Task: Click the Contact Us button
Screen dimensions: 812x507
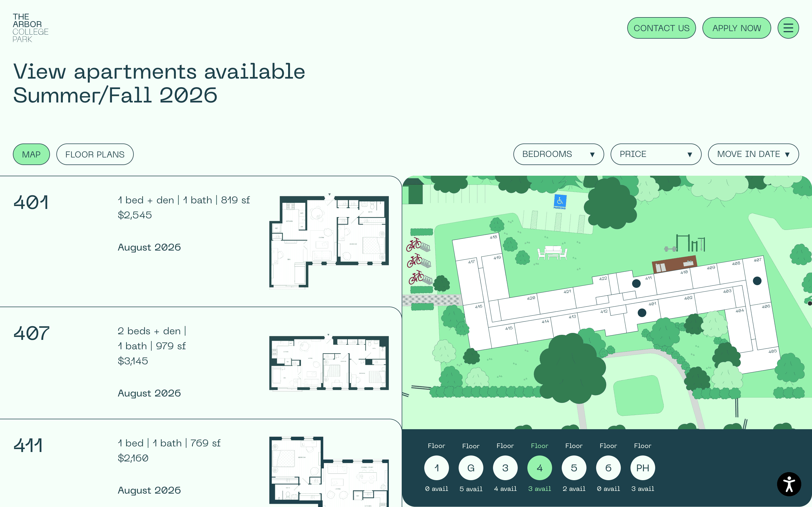Action: pos(661,28)
